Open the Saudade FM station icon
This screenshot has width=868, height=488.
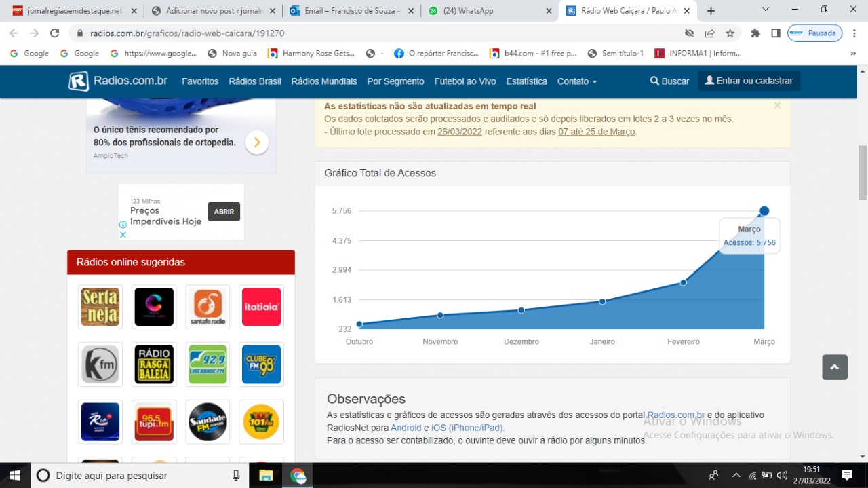pyautogui.click(x=208, y=422)
